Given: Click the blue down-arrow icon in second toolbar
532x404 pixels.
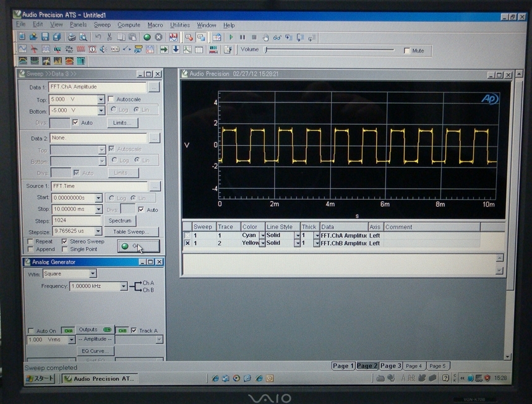Looking at the screenshot, I should pyautogui.click(x=176, y=50).
